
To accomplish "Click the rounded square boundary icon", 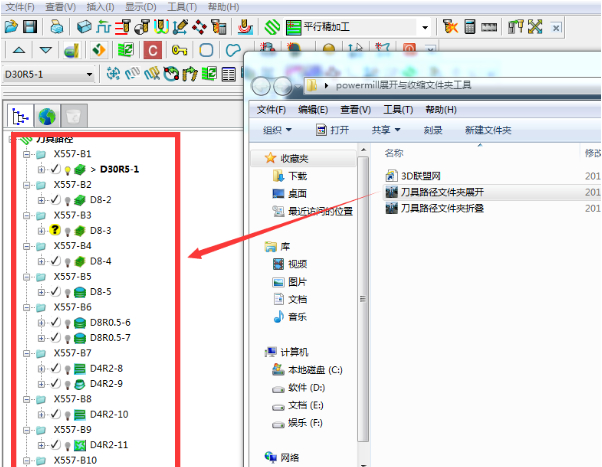I will tap(206, 50).
